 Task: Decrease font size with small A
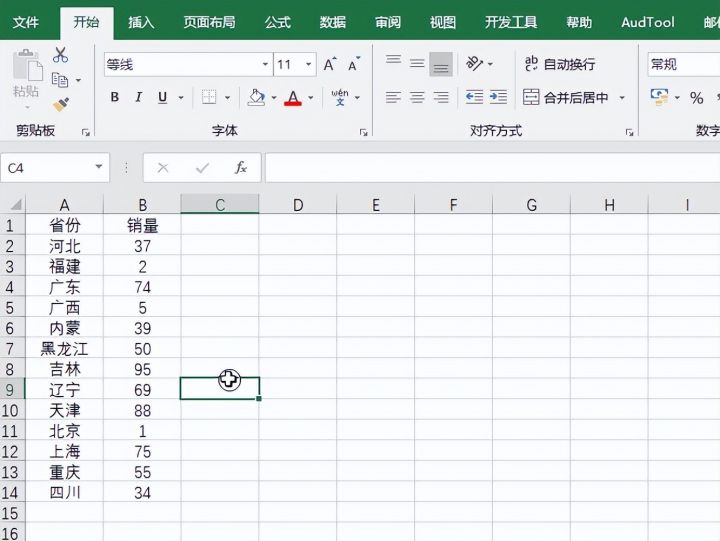(x=354, y=64)
